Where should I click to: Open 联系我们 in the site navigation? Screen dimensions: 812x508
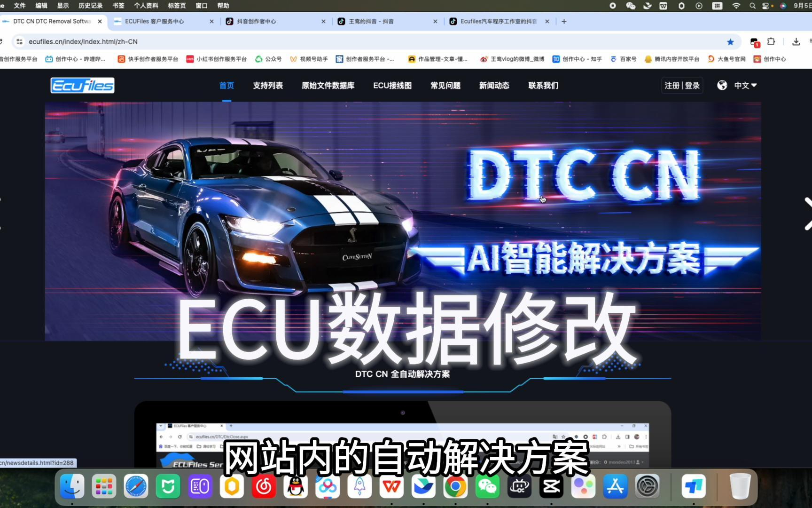pos(543,86)
